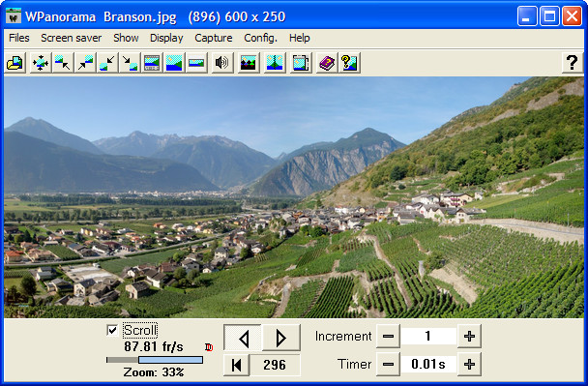Uncheck the Scroll checkbox
The height and width of the screenshot is (386, 588).
112,331
